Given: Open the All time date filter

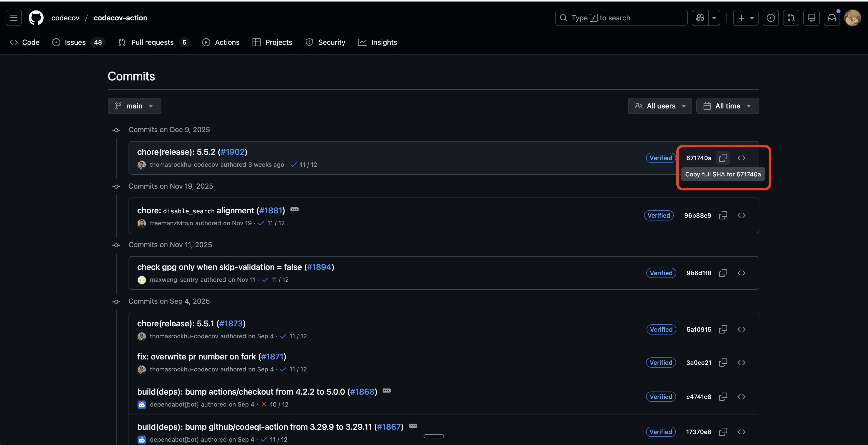Looking at the screenshot, I should pos(727,106).
